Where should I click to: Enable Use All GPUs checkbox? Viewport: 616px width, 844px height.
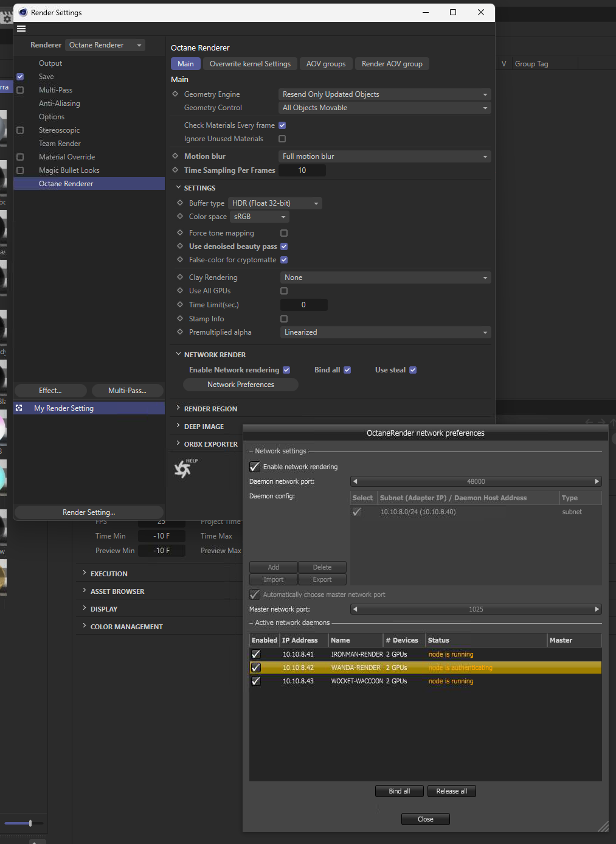point(284,291)
